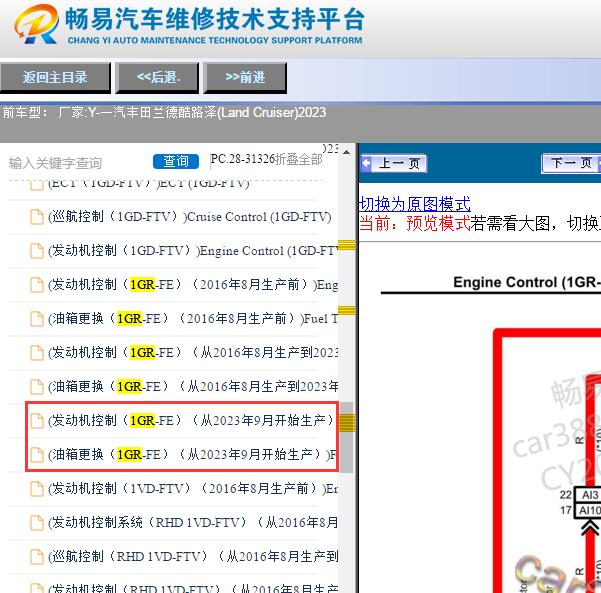This screenshot has height=593, width=601.
Task: Open 发动机控制 1GR-FE 从2016年8月生产到2023 entry
Action: (x=193, y=353)
